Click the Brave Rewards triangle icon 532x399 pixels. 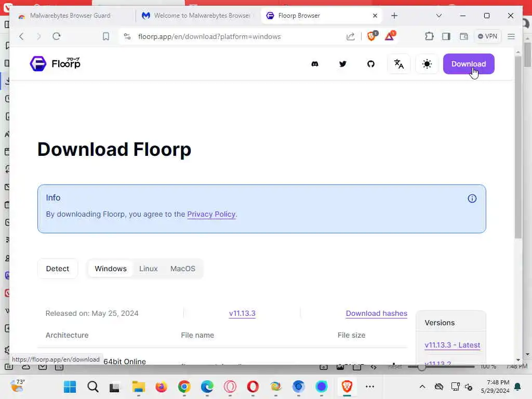(390, 36)
